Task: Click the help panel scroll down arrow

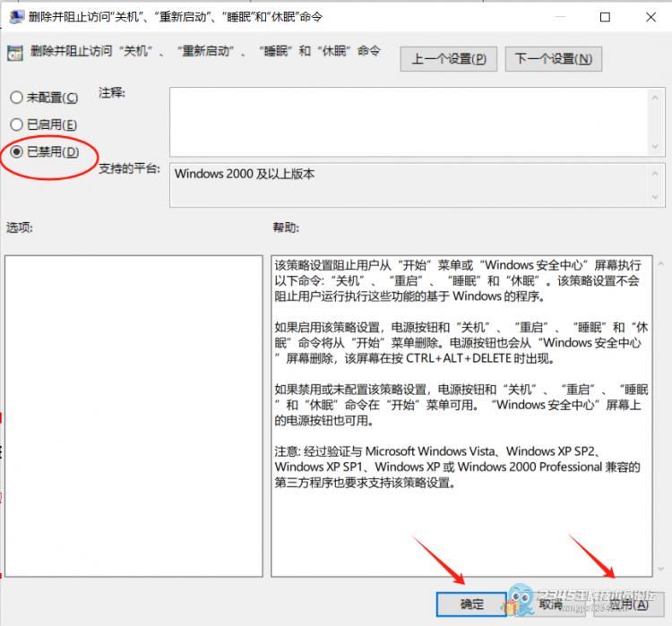Action: pos(660,569)
